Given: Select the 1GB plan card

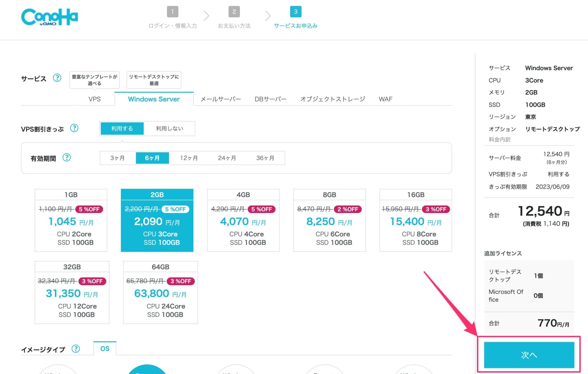Looking at the screenshot, I should 71,220.
